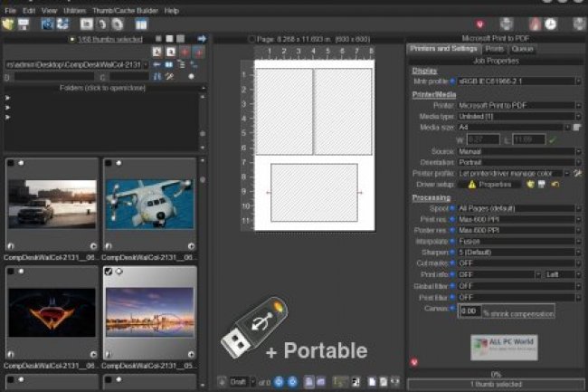The image size is (588, 392).
Task: Click the red icon at bottom of settings panel
Action: tap(414, 361)
